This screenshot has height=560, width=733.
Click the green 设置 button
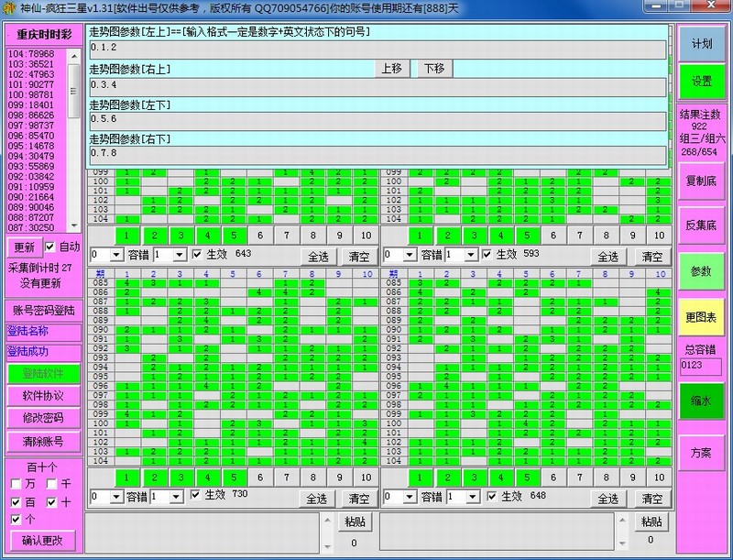(702, 82)
